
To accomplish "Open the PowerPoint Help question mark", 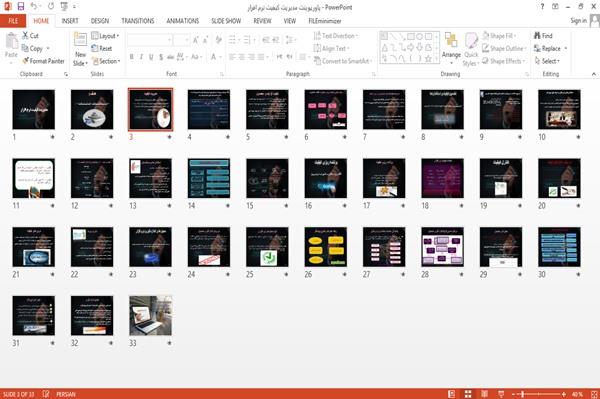I will pyautogui.click(x=542, y=7).
